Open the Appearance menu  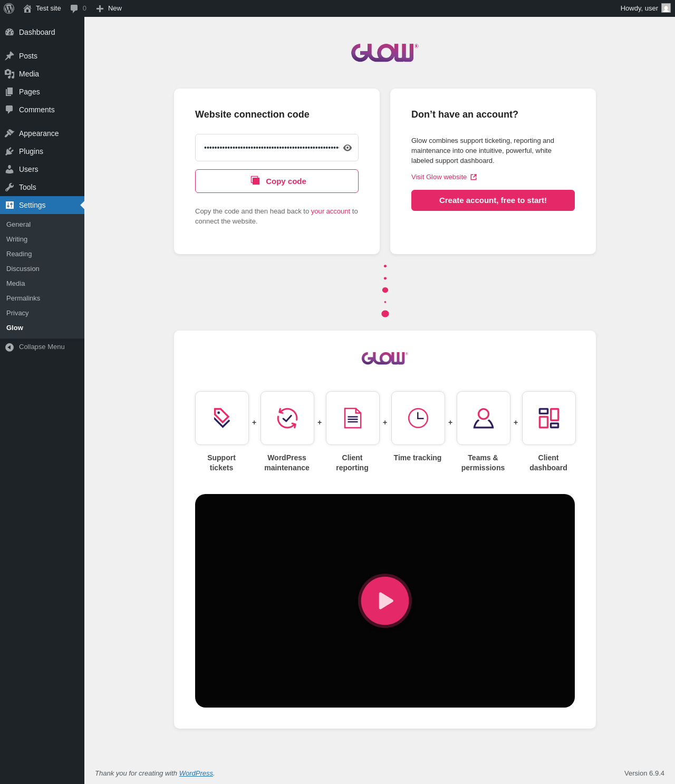(x=42, y=133)
